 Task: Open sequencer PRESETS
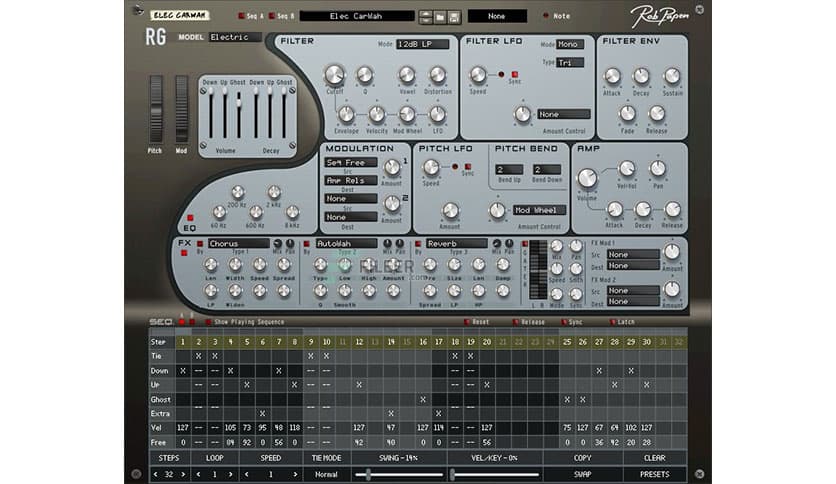click(654, 474)
